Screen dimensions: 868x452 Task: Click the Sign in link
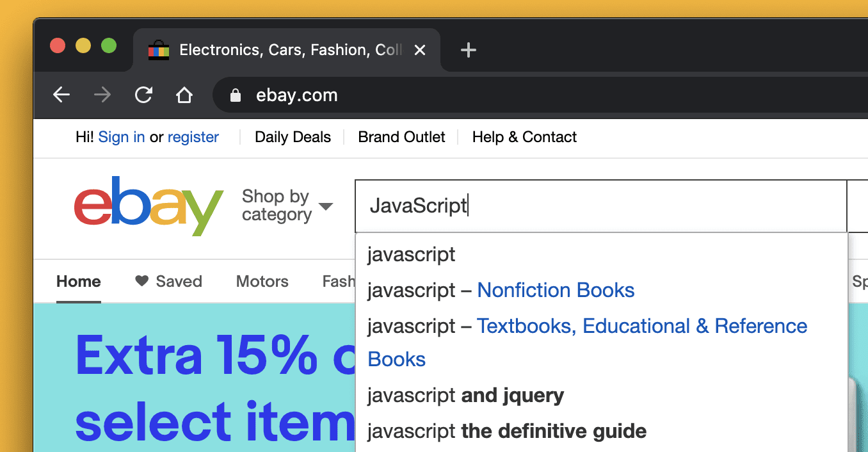(x=122, y=136)
